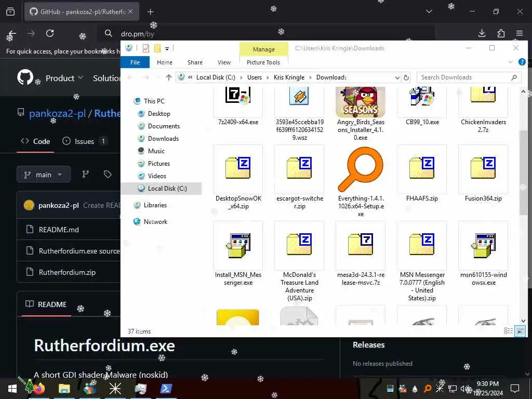The image size is (532, 399).
Task: Switch to large icons view in status bar
Action: 520,331
